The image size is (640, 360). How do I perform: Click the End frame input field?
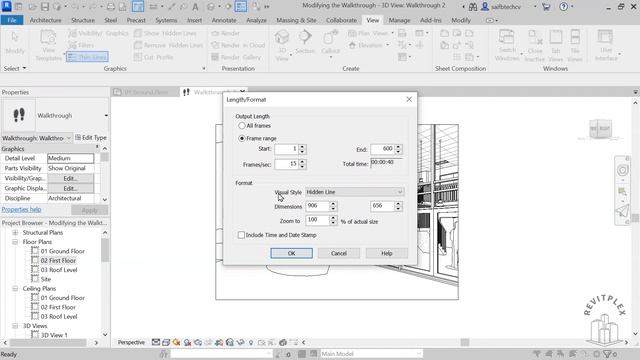(x=383, y=149)
